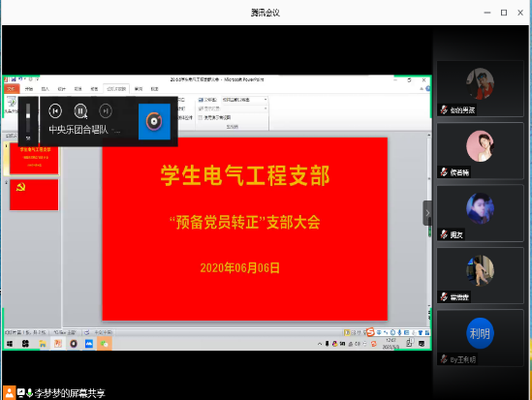
Task: Select the first slide thumbnail
Action: click(x=34, y=158)
